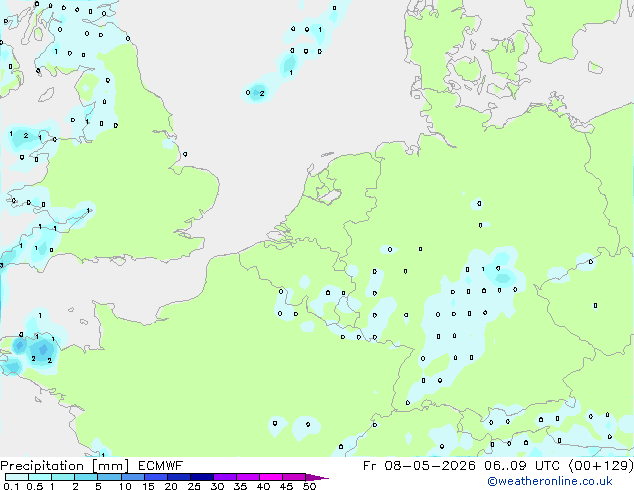The height and width of the screenshot is (490, 634).
Task: Click the "Precipitation" title word
Action: (x=42, y=466)
